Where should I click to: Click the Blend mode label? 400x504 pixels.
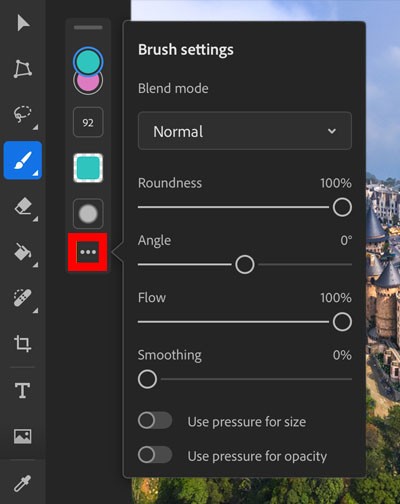click(173, 88)
